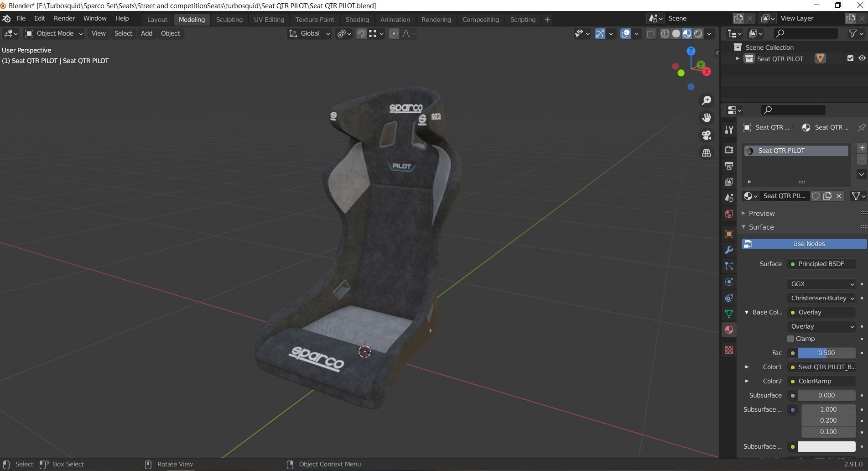Enable the Clamp checkbox
Viewport: 868px width, 471px height.
791,339
